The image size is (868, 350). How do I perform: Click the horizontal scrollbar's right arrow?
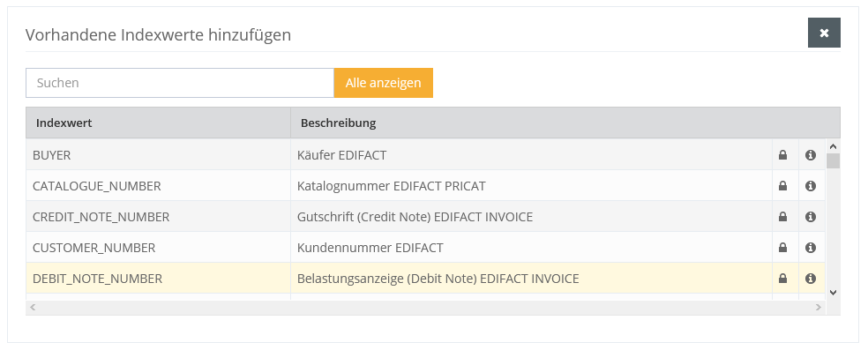819,307
